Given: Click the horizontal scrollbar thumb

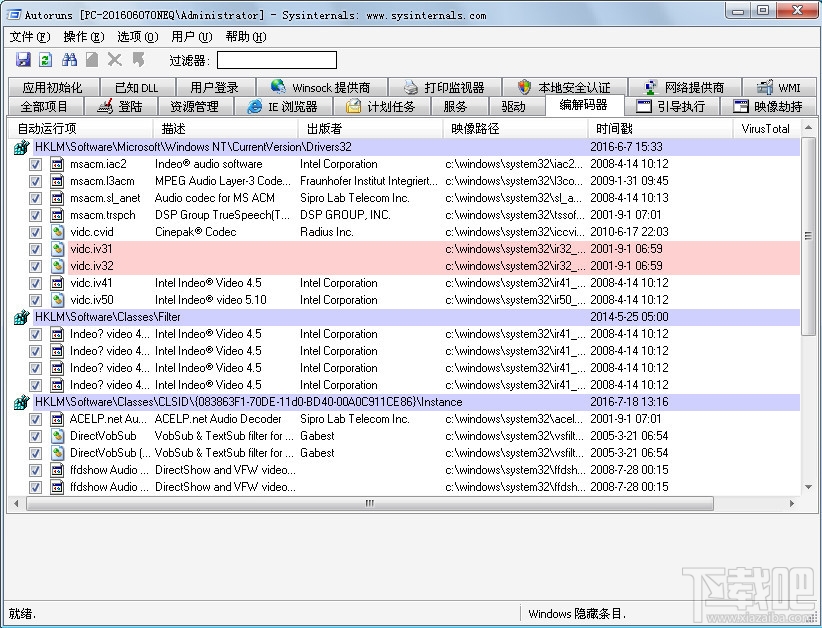Looking at the screenshot, I should [370, 503].
